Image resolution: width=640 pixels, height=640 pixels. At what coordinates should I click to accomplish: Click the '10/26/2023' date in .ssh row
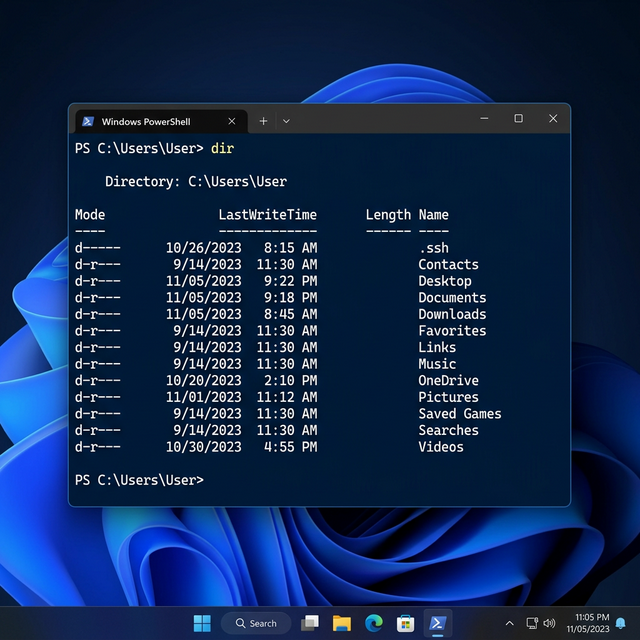click(204, 248)
